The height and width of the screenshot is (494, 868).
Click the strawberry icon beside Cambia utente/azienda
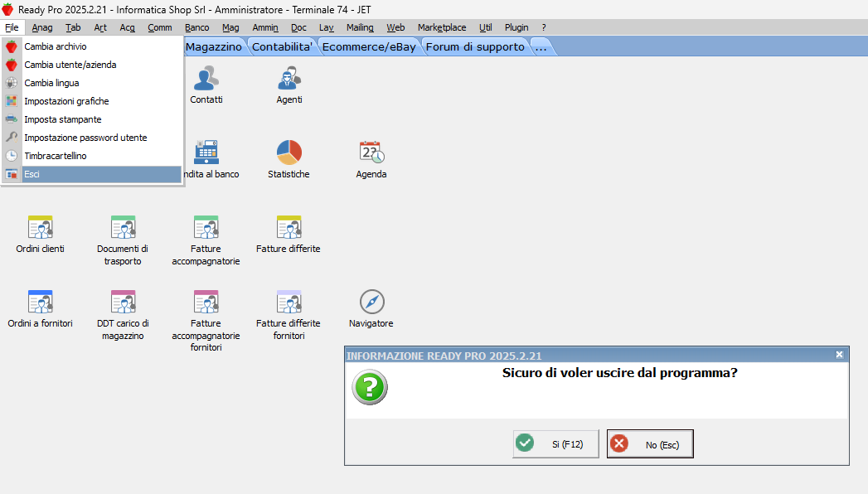coord(12,65)
